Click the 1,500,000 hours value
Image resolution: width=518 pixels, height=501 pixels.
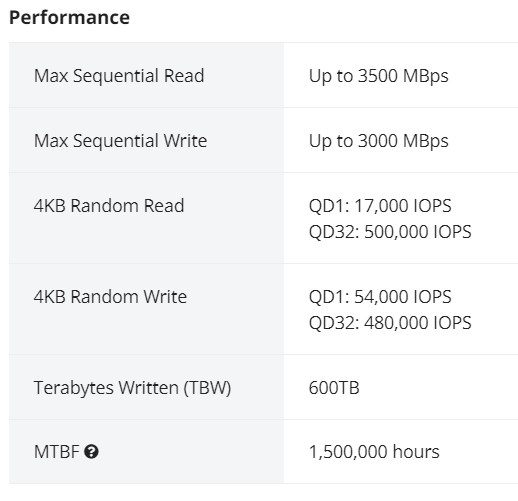pyautogui.click(x=374, y=452)
